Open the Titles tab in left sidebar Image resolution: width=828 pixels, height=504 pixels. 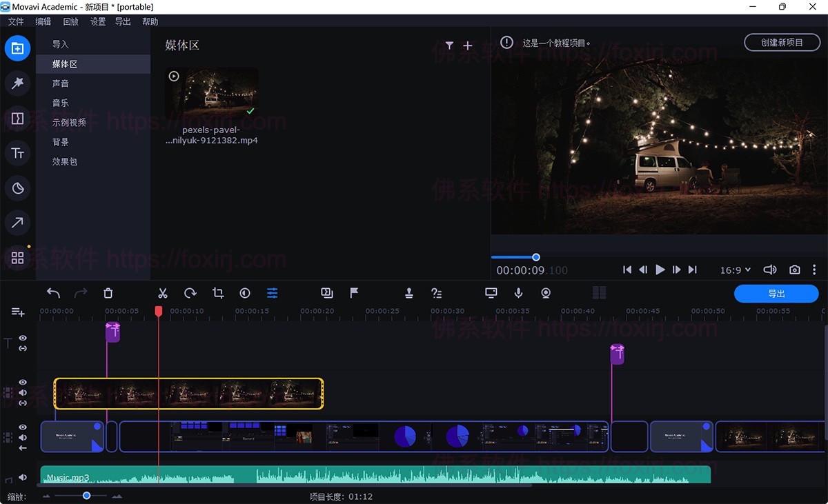click(x=18, y=153)
